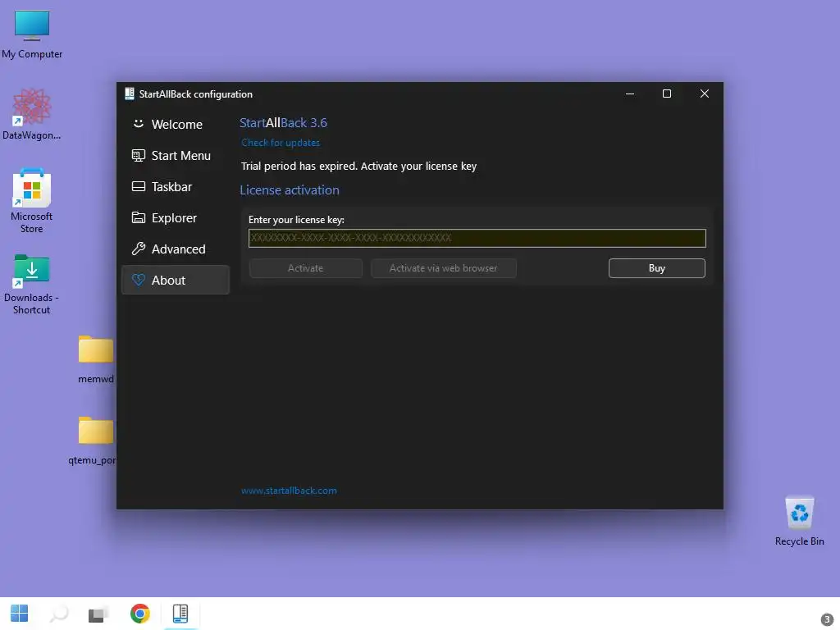Screen dimensions: 840x630
Task: Select the Recycle Bin desktop icon
Action: click(x=799, y=520)
